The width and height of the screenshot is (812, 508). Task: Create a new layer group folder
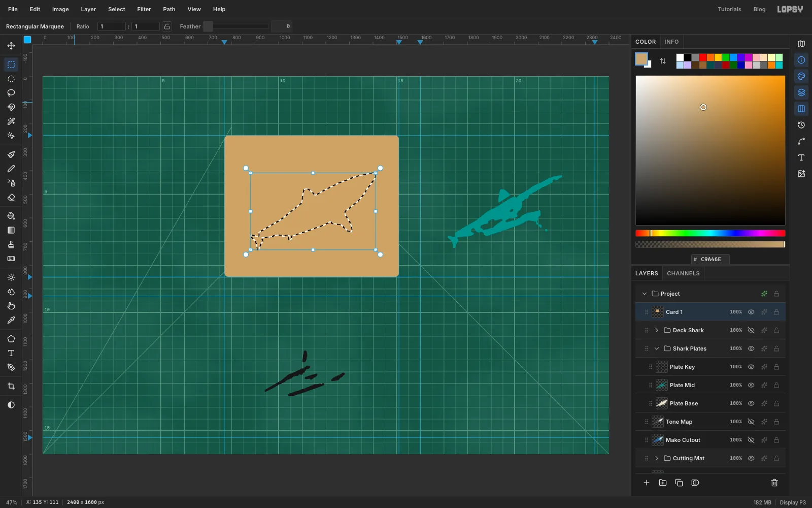click(663, 483)
